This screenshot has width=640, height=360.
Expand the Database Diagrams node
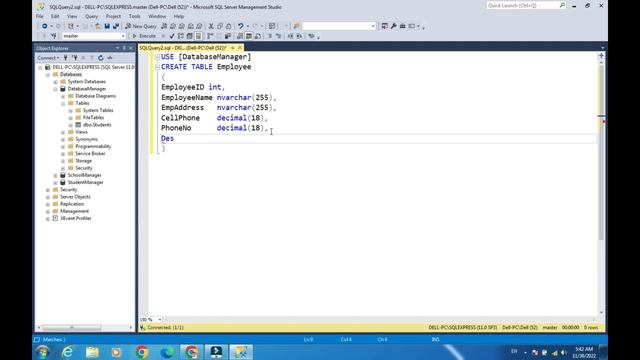tap(63, 96)
